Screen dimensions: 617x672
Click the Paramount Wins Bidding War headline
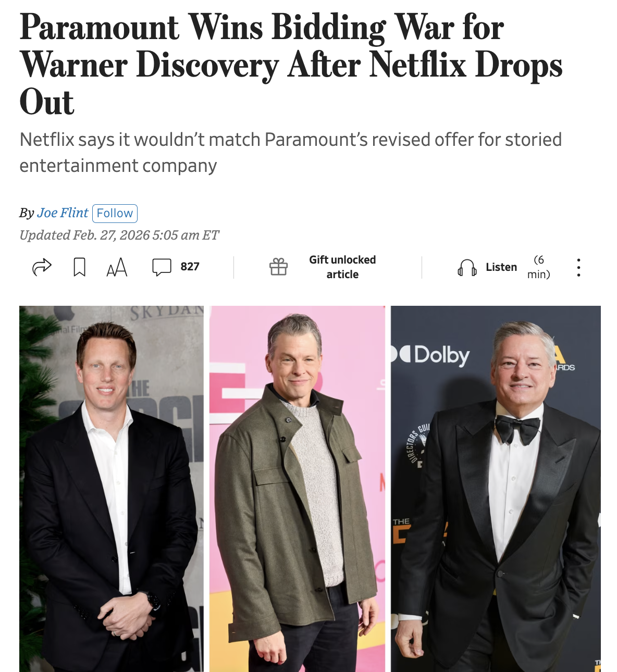pyautogui.click(x=291, y=64)
